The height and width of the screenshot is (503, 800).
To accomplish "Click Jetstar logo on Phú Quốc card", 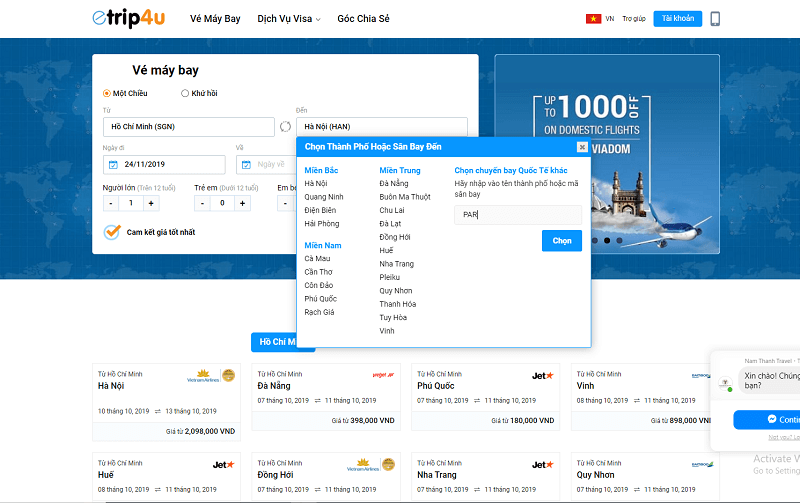I will tap(542, 375).
